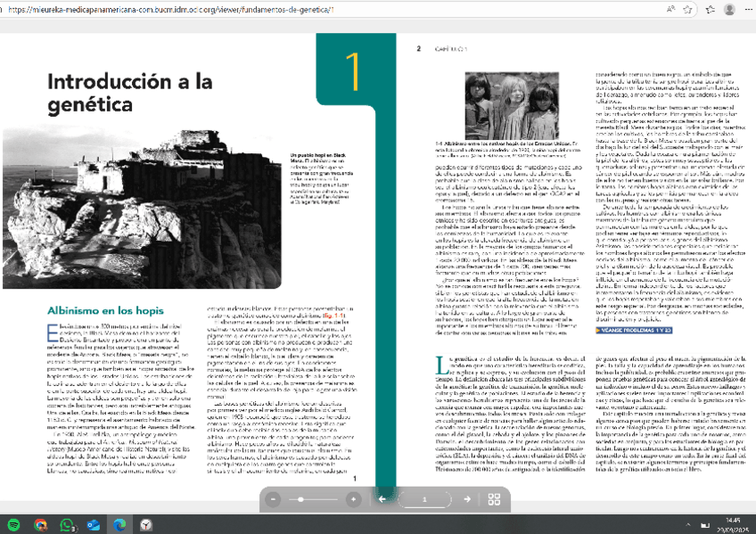Open the browser Favorites list
Screen dimensions: 756x534
point(711,9)
